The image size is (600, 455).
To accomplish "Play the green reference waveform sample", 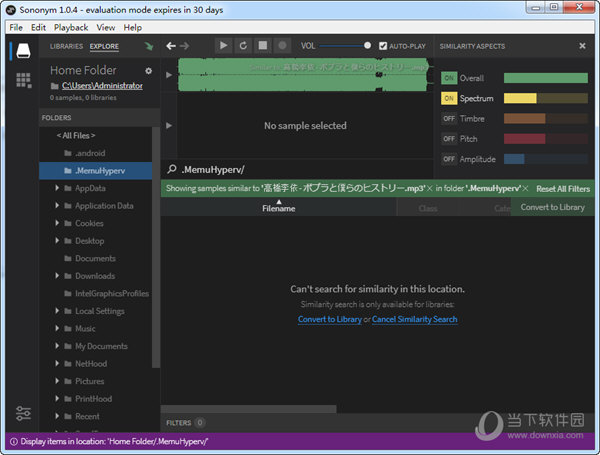I will pyautogui.click(x=169, y=75).
